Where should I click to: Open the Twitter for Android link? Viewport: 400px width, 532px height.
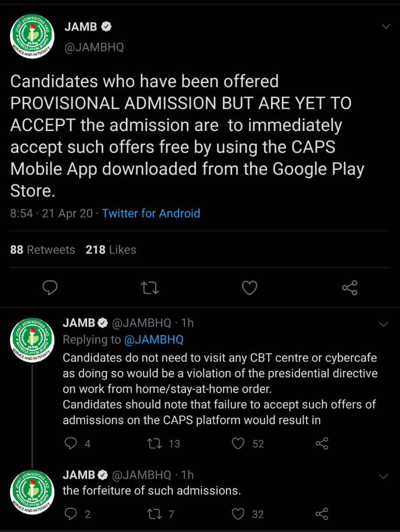coord(151,213)
